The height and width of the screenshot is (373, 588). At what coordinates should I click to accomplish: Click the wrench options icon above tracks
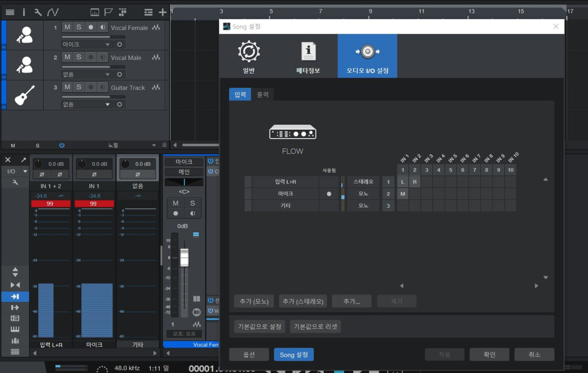38,12
